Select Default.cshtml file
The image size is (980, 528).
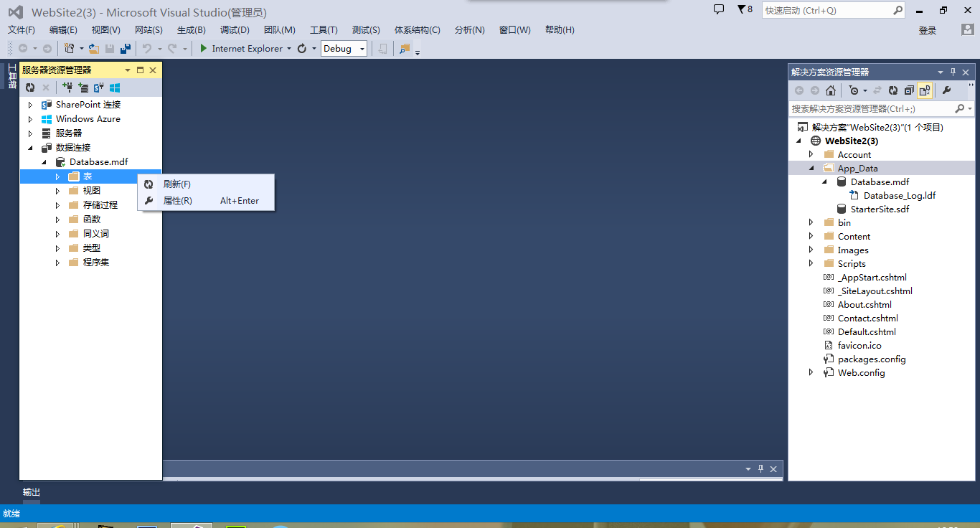tap(867, 331)
